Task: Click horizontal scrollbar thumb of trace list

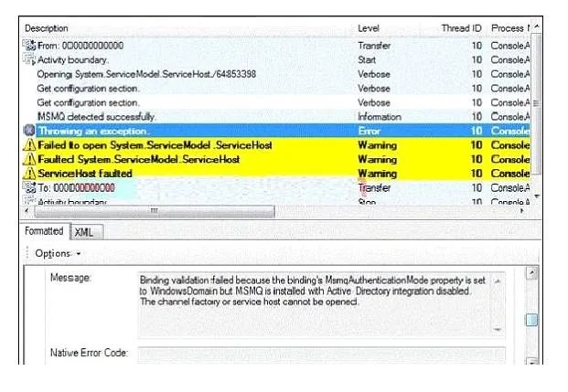Action: [x=155, y=211]
